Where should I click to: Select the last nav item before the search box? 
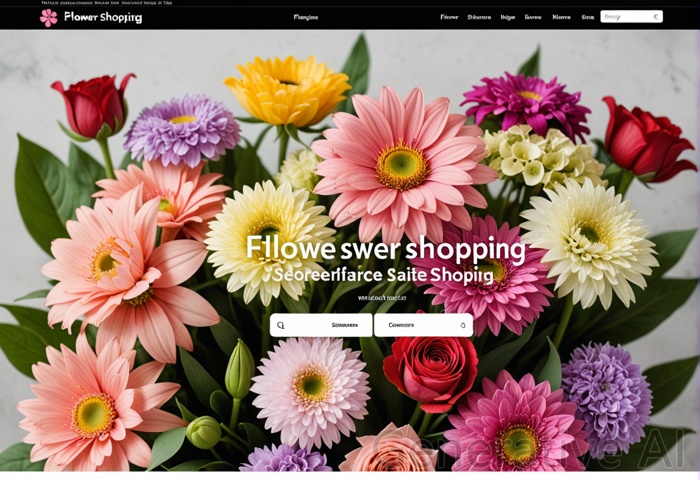point(587,17)
